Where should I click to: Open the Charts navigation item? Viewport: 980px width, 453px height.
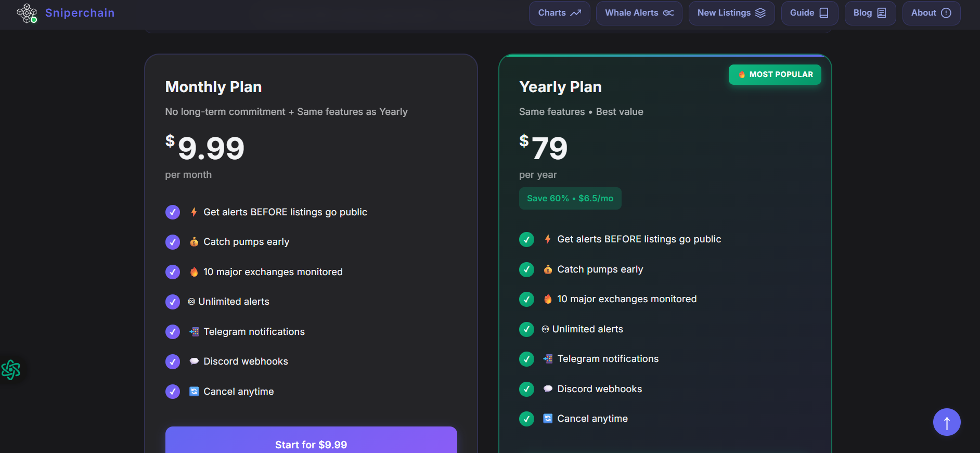[x=559, y=12]
